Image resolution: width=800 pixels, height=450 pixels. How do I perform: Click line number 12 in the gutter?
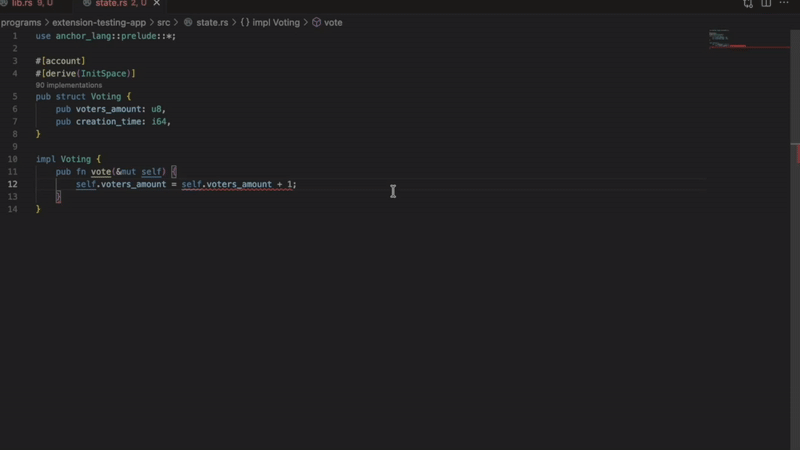pos(13,184)
